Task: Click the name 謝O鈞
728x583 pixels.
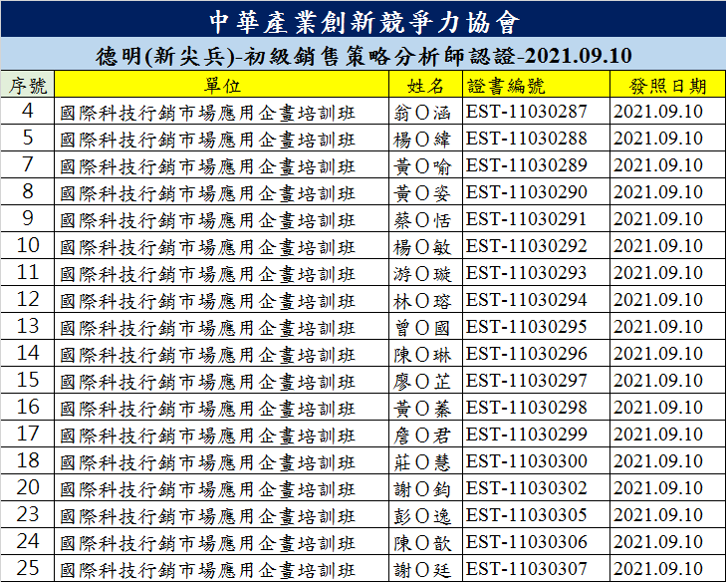Action: coord(422,490)
